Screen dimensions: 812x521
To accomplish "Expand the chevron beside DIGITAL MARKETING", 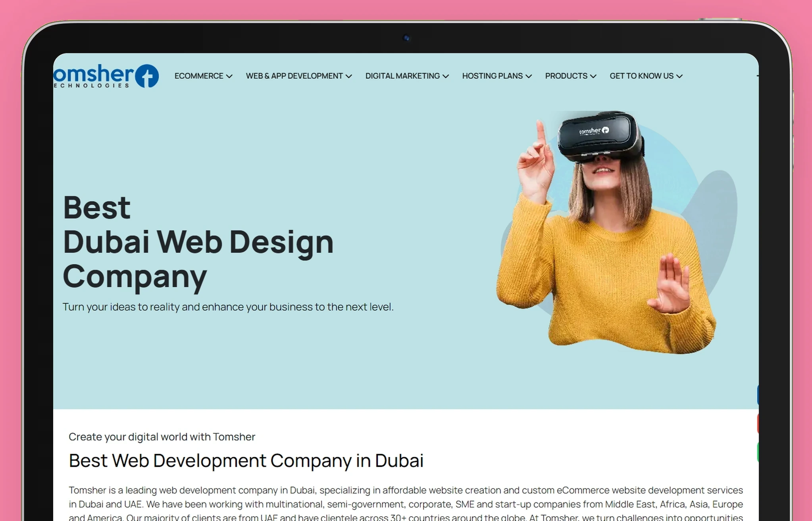I will click(x=446, y=76).
